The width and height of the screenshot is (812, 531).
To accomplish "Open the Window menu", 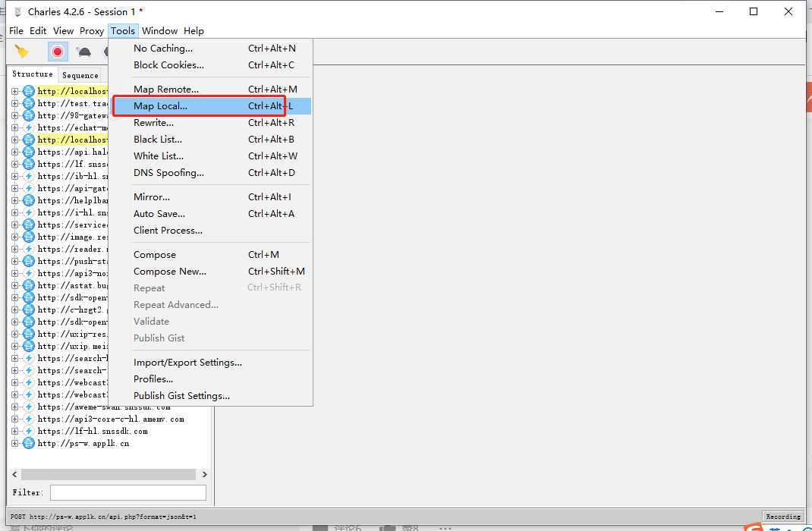I will coord(159,31).
